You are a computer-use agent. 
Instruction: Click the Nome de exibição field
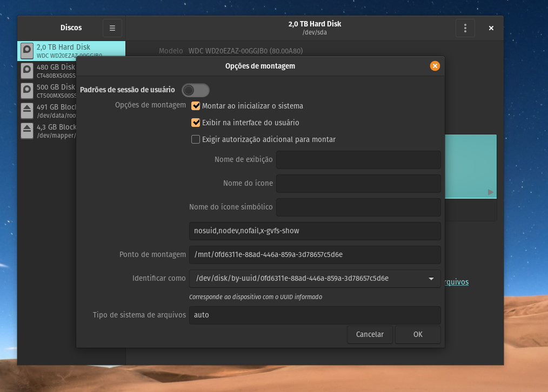[358, 159]
